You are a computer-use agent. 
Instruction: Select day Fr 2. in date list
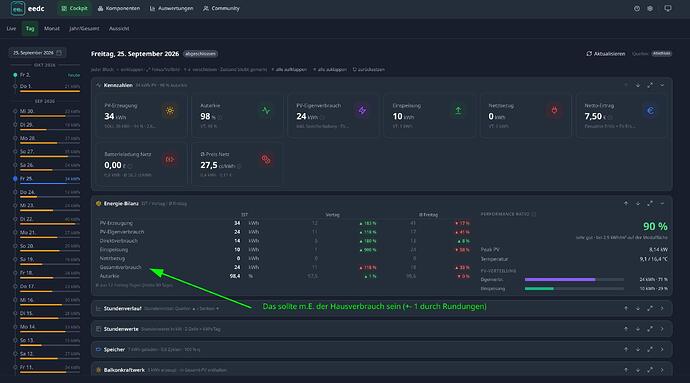click(47, 75)
